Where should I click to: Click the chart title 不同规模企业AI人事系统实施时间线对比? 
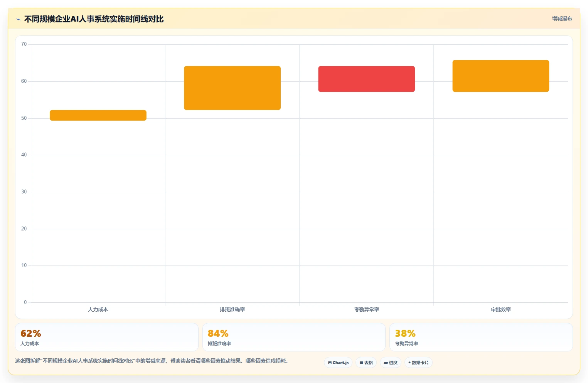[x=94, y=19]
